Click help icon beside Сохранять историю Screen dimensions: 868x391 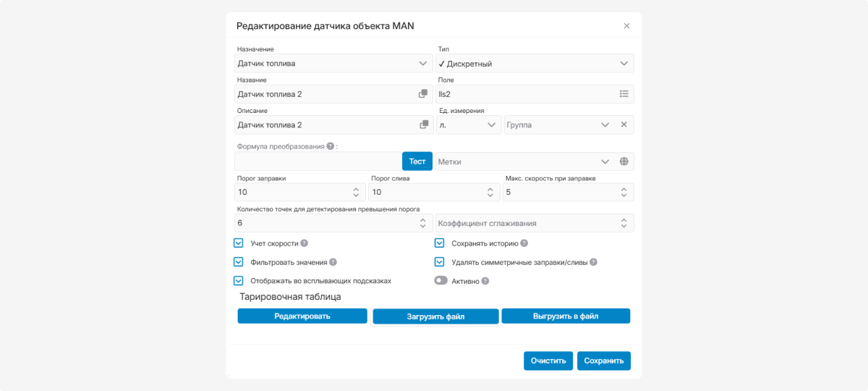click(x=524, y=244)
